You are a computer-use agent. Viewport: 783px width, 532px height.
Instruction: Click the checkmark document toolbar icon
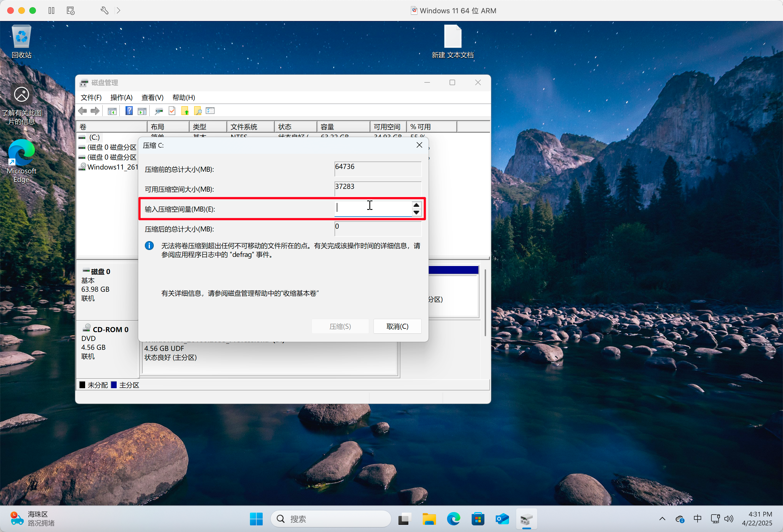point(172,111)
